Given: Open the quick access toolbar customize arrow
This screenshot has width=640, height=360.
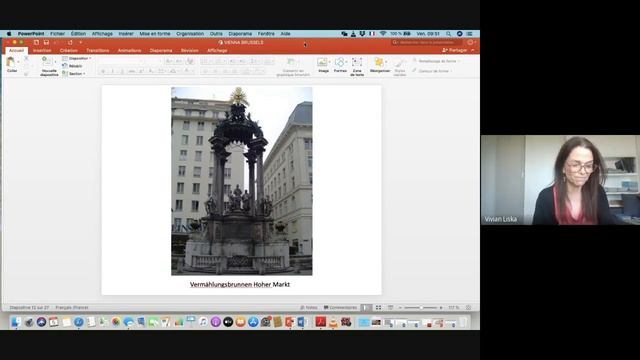Looking at the screenshot, I should point(81,42).
